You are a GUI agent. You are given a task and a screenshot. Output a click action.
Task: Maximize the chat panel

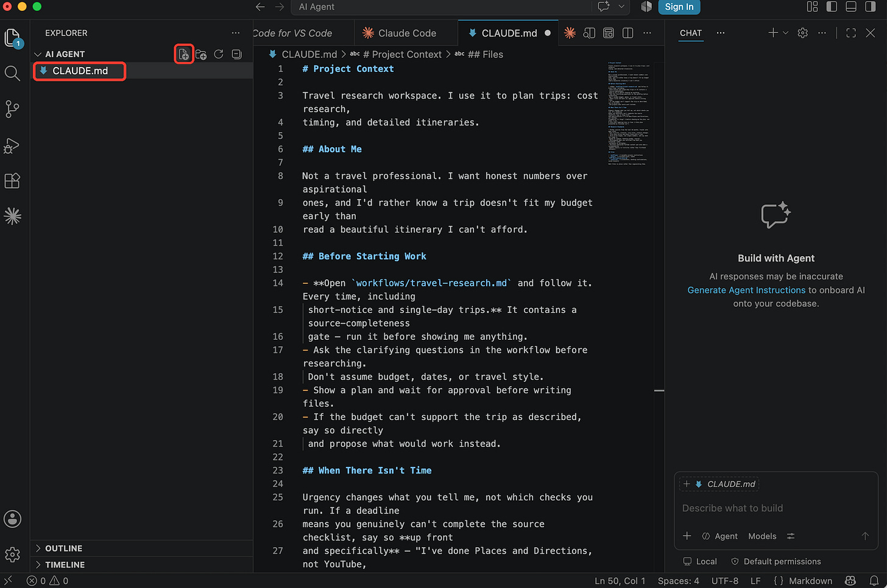851,33
